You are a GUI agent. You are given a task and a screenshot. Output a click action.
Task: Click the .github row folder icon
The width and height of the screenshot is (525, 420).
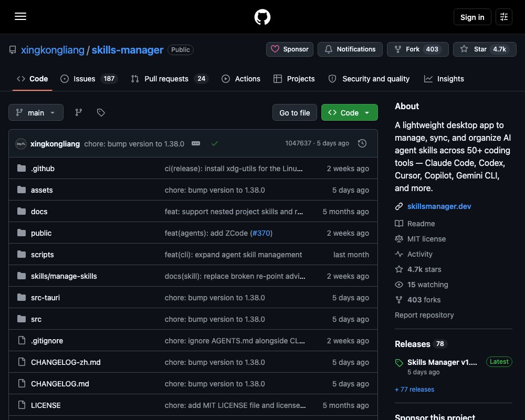[x=22, y=168]
